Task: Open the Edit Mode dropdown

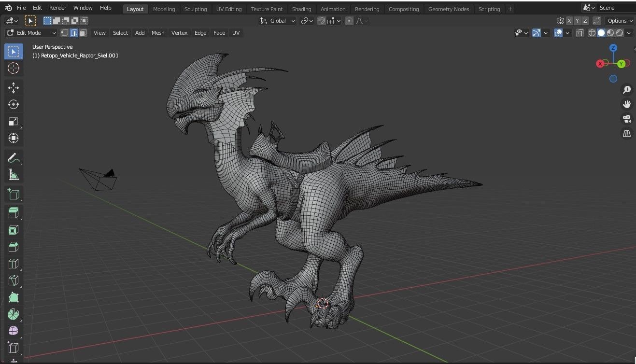Action: coord(30,33)
